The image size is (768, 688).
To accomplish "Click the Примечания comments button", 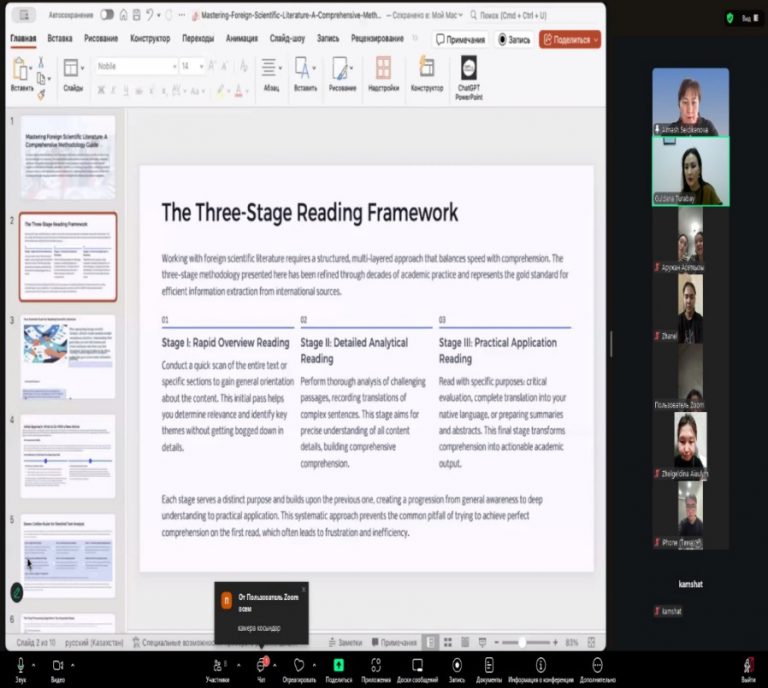I will click(460, 40).
